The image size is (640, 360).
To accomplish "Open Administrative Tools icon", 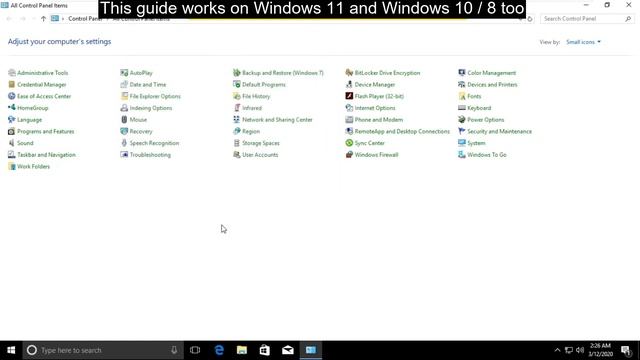I will [x=12, y=73].
